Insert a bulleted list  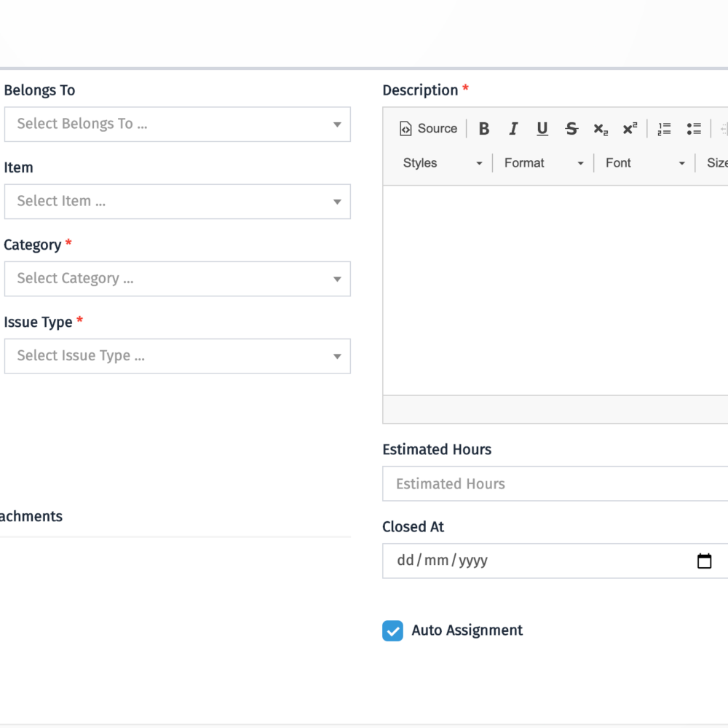[x=694, y=129]
